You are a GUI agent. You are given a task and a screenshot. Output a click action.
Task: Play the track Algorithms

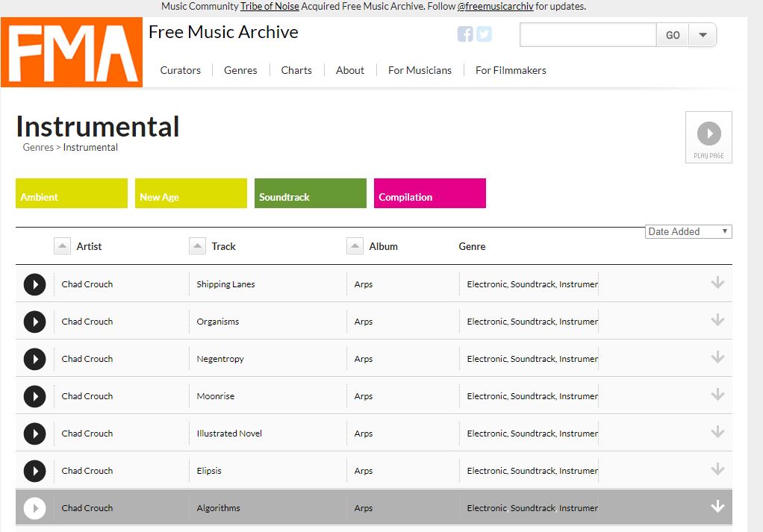click(x=34, y=508)
